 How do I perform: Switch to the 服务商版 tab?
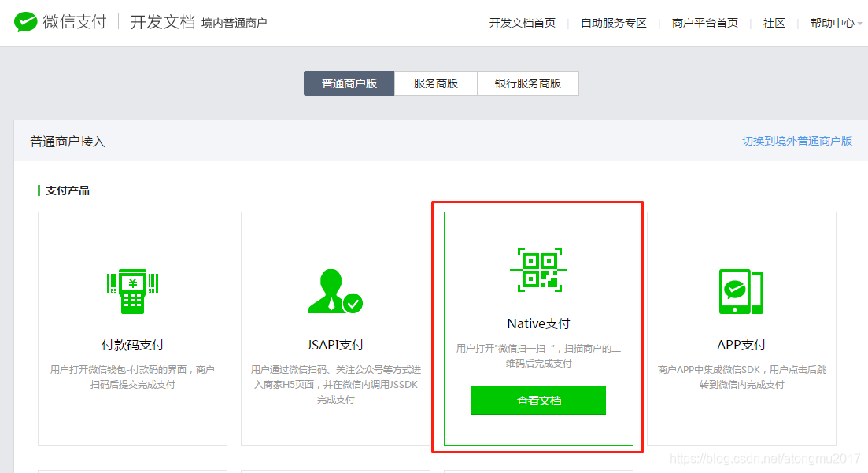[x=436, y=83]
